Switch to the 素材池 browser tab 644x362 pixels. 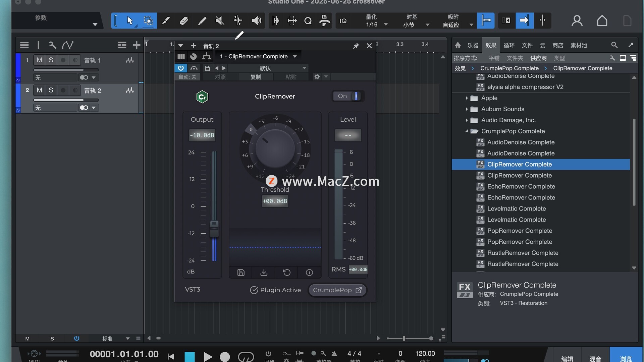tap(579, 45)
